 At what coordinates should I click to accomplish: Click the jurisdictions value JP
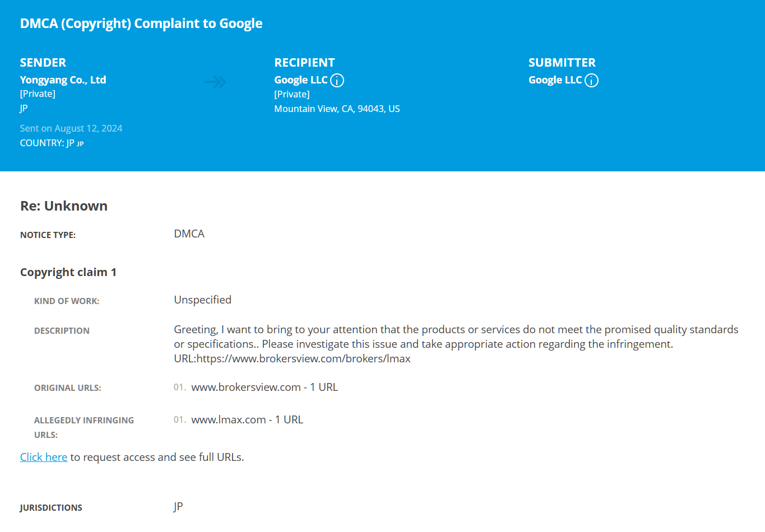[x=178, y=506]
